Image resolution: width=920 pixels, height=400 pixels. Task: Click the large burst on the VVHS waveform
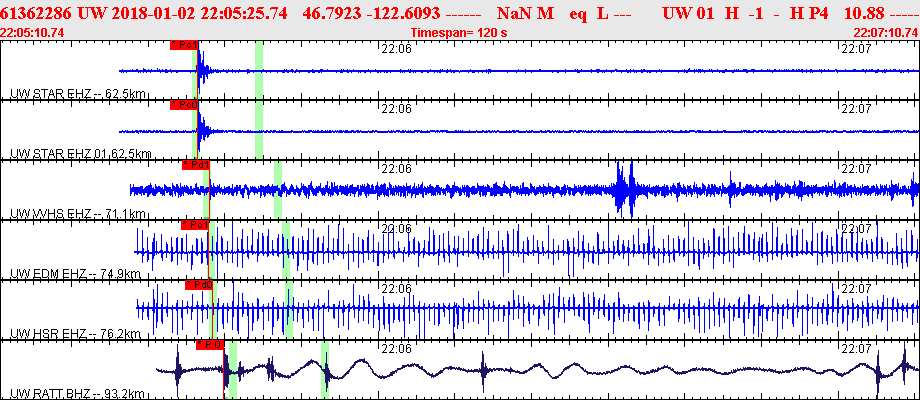pos(625,188)
